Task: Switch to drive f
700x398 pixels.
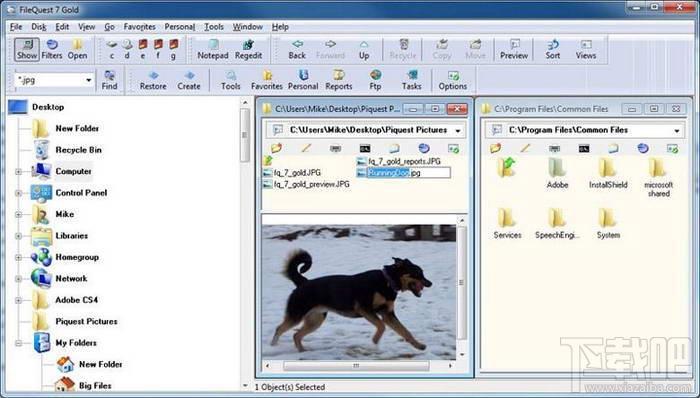Action: pyautogui.click(x=158, y=49)
